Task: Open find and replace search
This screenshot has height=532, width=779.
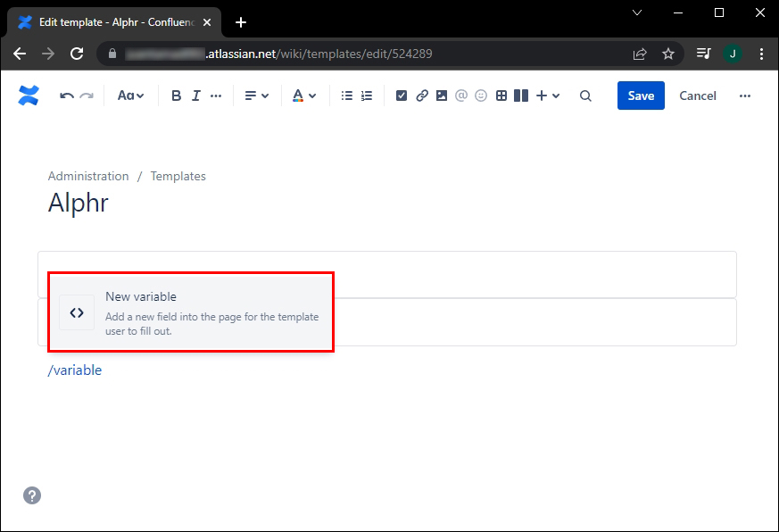Action: coord(585,96)
